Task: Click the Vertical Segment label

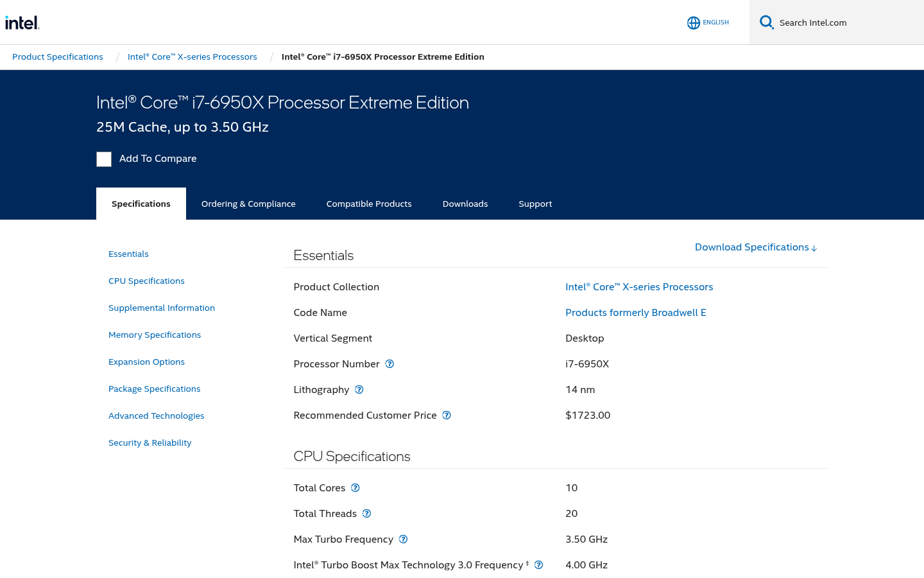Action: click(332, 338)
